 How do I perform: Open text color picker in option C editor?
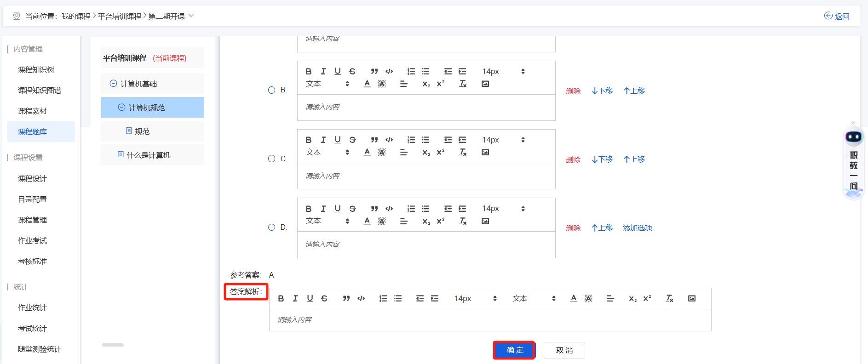[367, 152]
